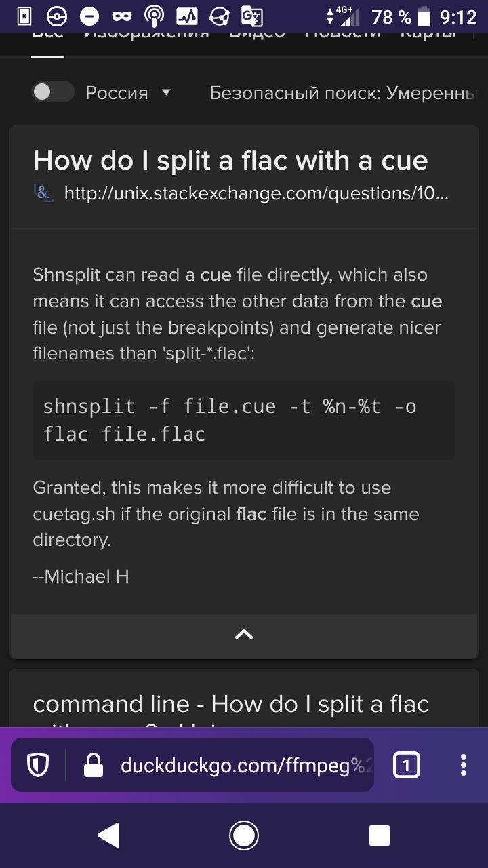Tap the Android back navigation button
This screenshot has height=868, width=488.
coord(109,835)
